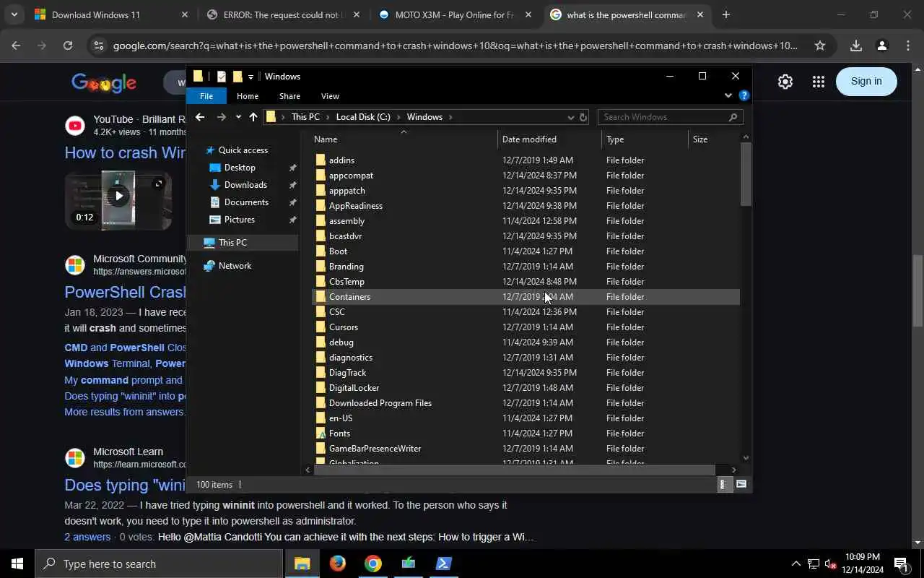Viewport: 924px width, 578px height.
Task: Expand the chevron after Windows breadcrumb
Action: pos(450,117)
